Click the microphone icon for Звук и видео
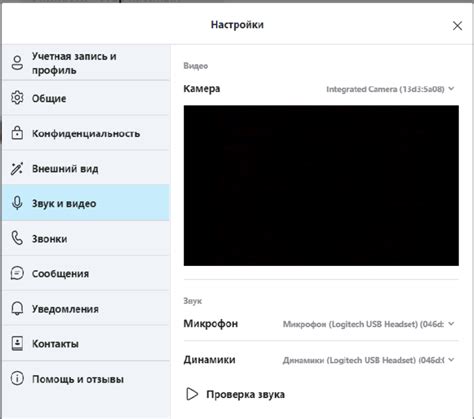This screenshot has width=474, height=419. [x=17, y=203]
